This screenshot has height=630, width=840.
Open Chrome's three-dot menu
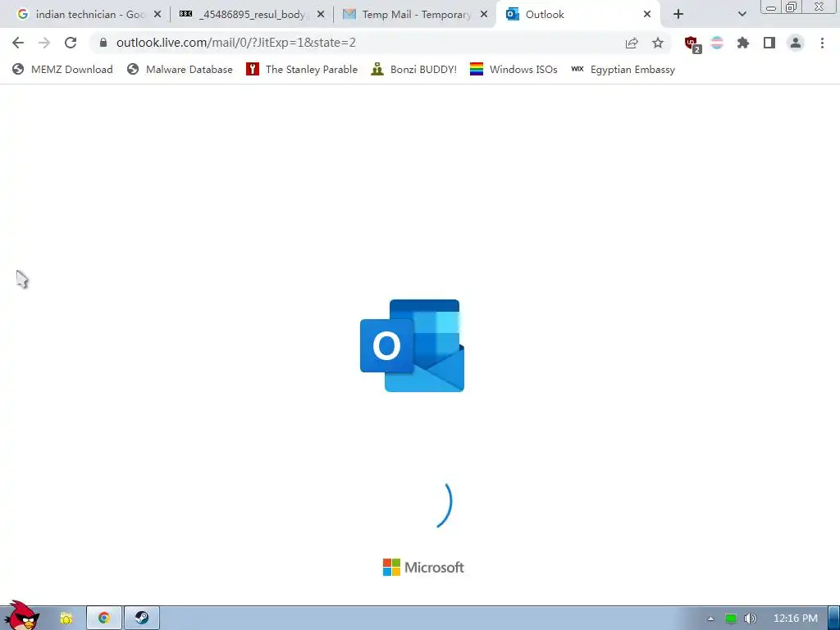click(x=822, y=43)
